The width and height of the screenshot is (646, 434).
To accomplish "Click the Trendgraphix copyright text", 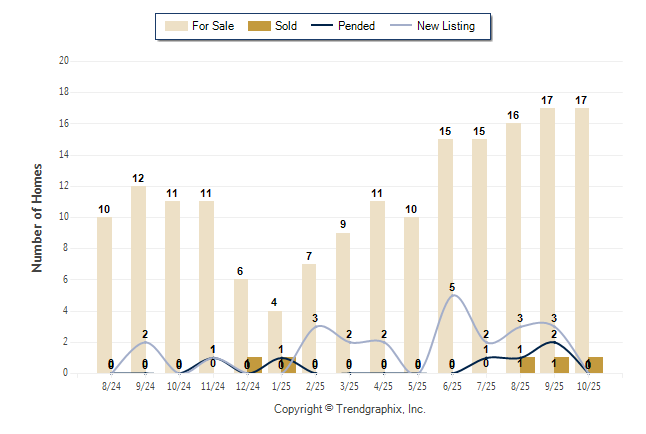I will pos(350,409).
